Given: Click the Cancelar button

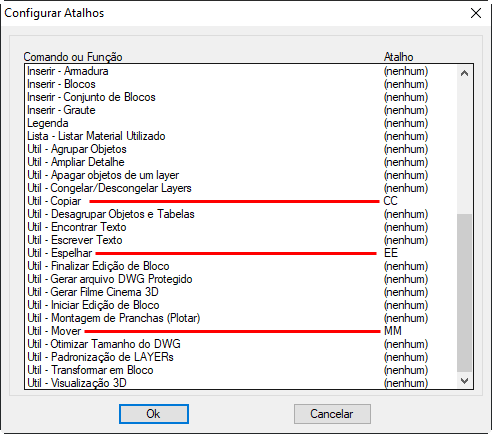Looking at the screenshot, I should click(332, 414).
